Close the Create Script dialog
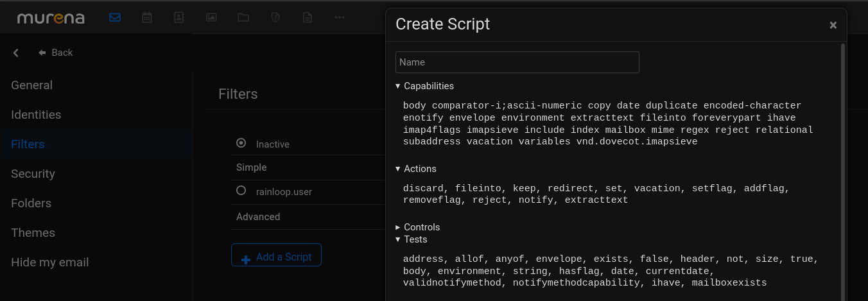This screenshot has height=301, width=868. pos(833,25)
